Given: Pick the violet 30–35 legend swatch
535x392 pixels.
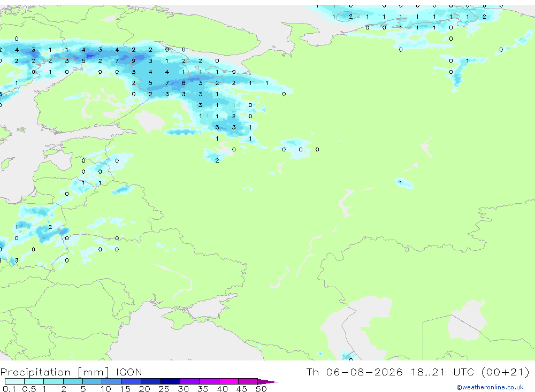Looking at the screenshot, I should pyautogui.click(x=189, y=381).
